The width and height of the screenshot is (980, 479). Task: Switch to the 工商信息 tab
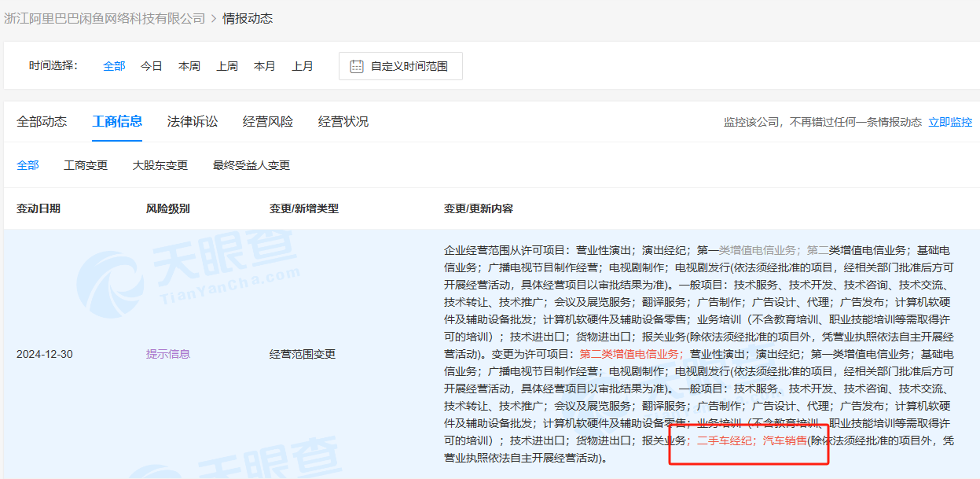click(117, 121)
